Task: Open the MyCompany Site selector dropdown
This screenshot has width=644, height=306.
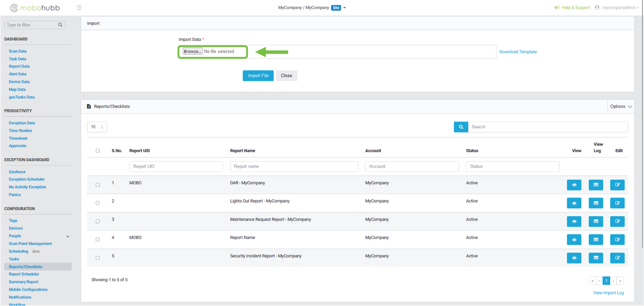Action: [344, 8]
